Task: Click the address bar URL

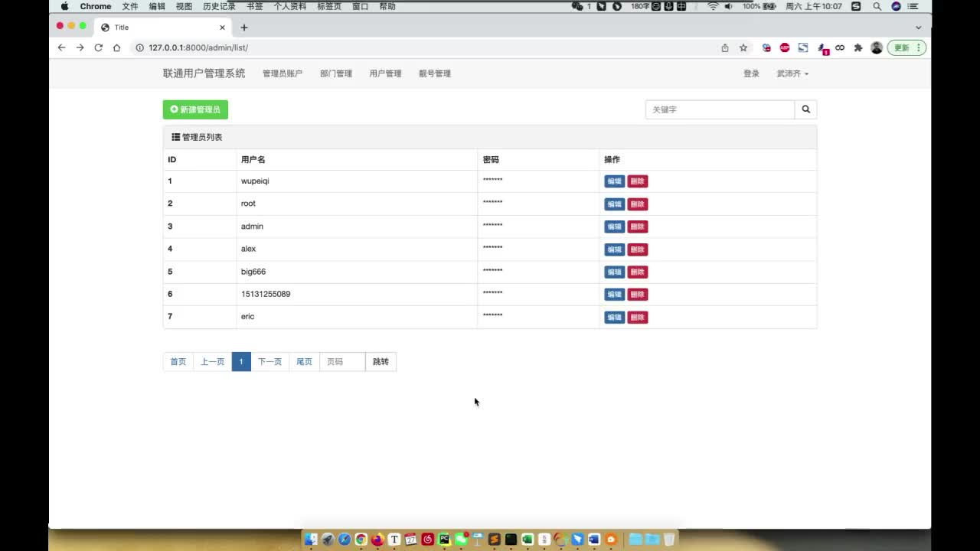Action: pos(198,47)
